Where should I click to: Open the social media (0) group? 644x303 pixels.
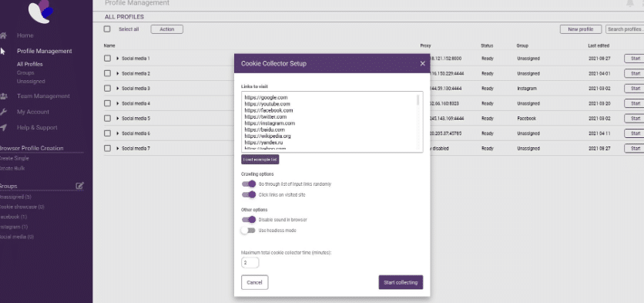point(17,237)
